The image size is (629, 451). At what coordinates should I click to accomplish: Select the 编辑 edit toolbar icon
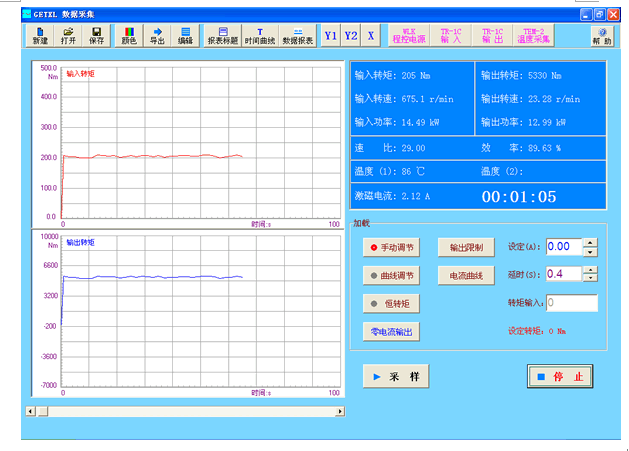click(185, 36)
